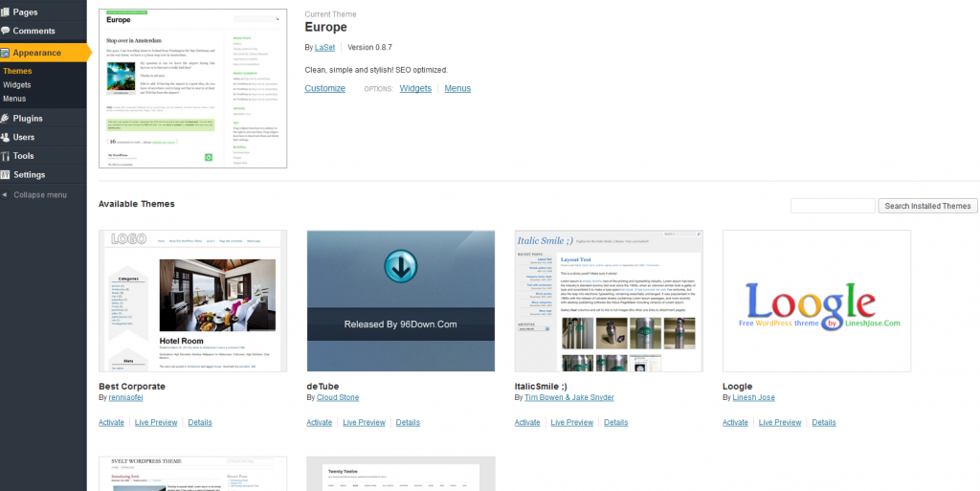Select the Themes submenu item
This screenshot has height=491, width=980.
click(x=17, y=71)
